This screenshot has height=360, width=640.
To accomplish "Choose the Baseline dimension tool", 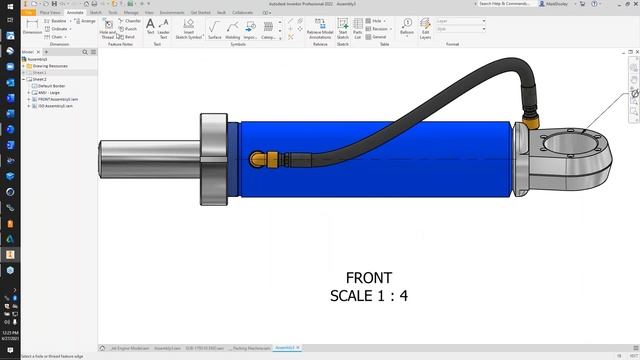I will (56, 21).
